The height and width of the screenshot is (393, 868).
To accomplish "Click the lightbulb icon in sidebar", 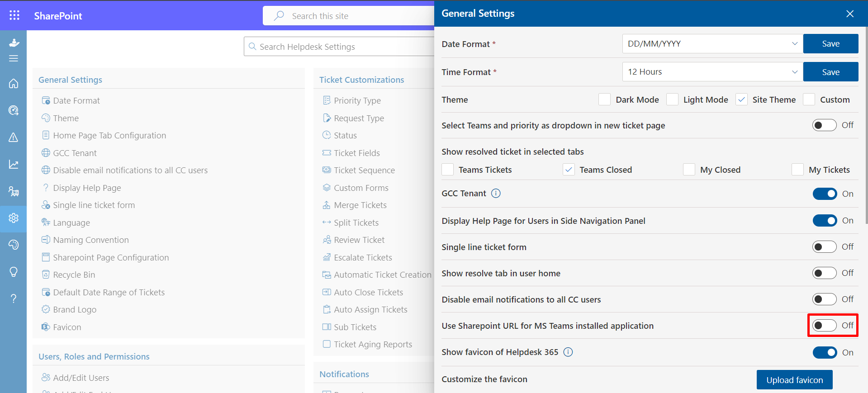I will coord(14,272).
